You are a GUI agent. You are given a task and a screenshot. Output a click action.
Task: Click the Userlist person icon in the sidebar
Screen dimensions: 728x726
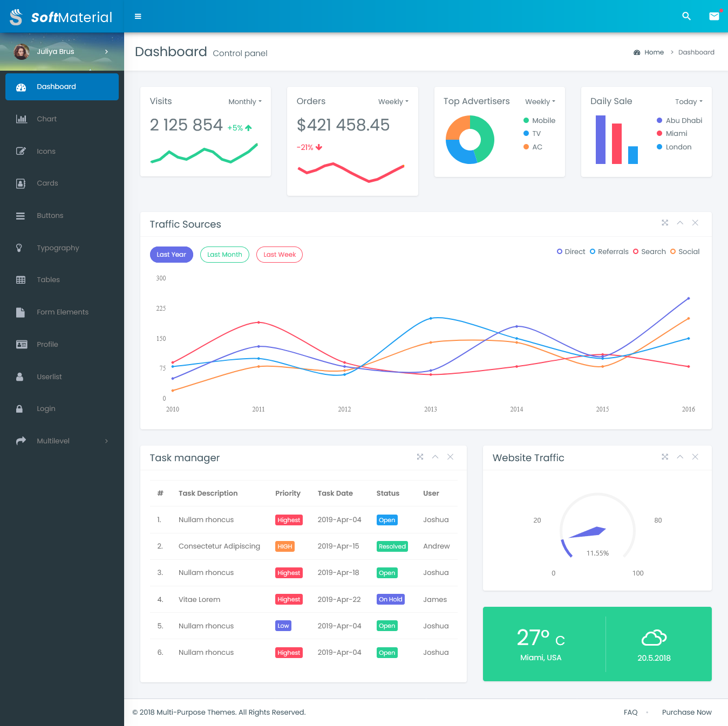[x=20, y=376]
